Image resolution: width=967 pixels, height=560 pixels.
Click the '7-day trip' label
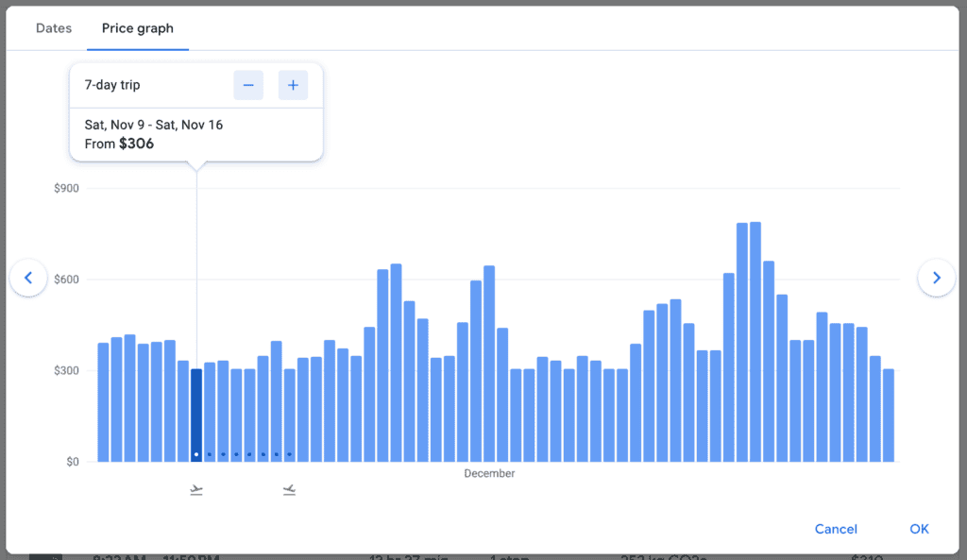click(x=112, y=85)
